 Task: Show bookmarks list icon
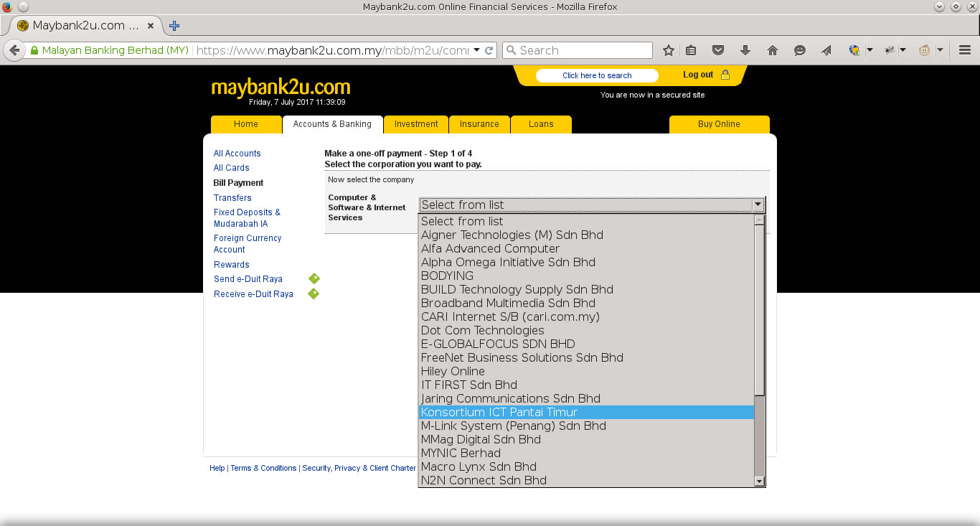[x=691, y=50]
